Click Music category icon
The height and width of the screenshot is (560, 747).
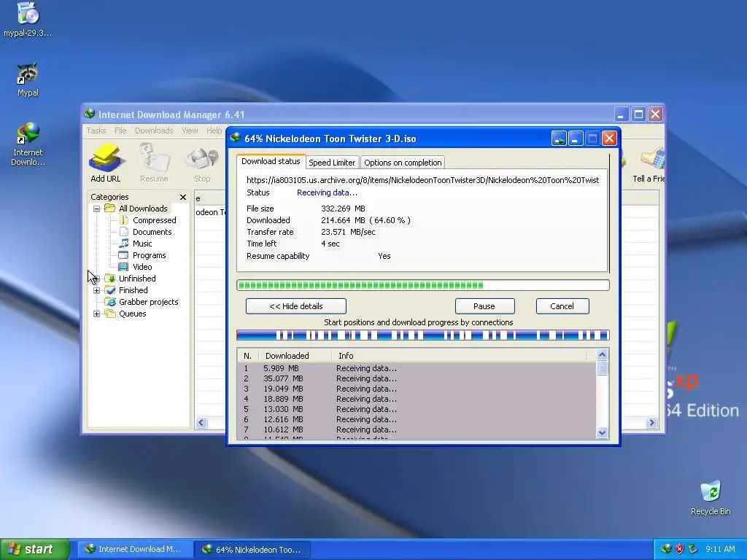click(x=124, y=244)
